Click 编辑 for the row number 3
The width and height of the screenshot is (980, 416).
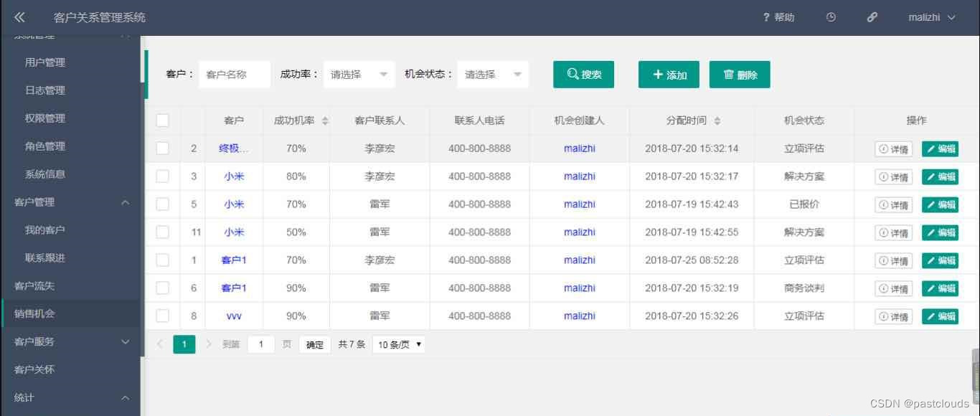click(940, 177)
